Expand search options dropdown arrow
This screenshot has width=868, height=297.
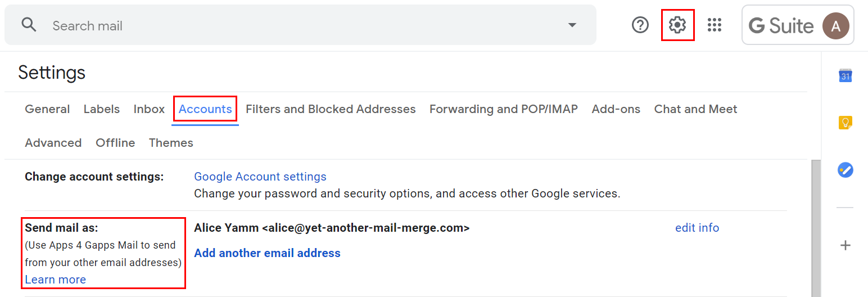572,25
